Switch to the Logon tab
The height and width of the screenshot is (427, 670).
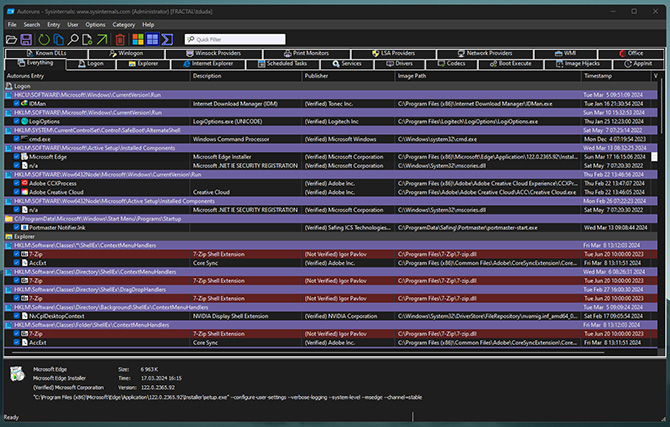[91, 64]
